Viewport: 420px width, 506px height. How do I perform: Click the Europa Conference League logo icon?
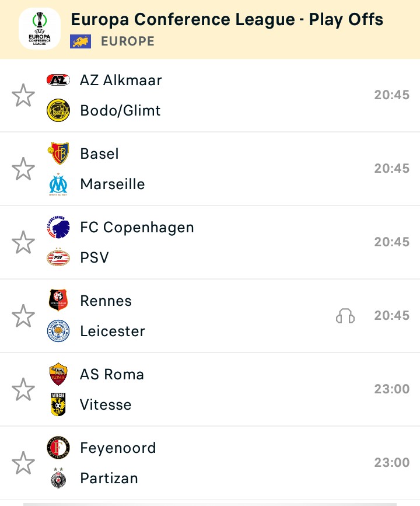pos(39,29)
